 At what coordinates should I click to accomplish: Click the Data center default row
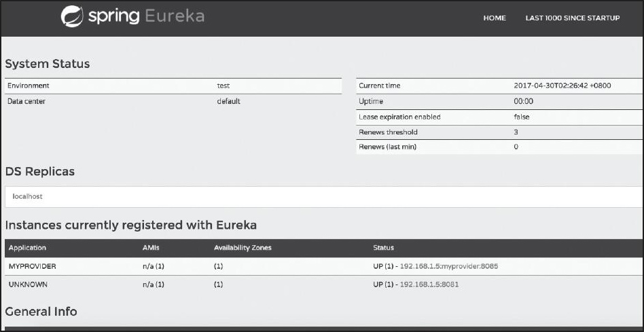[x=173, y=102]
